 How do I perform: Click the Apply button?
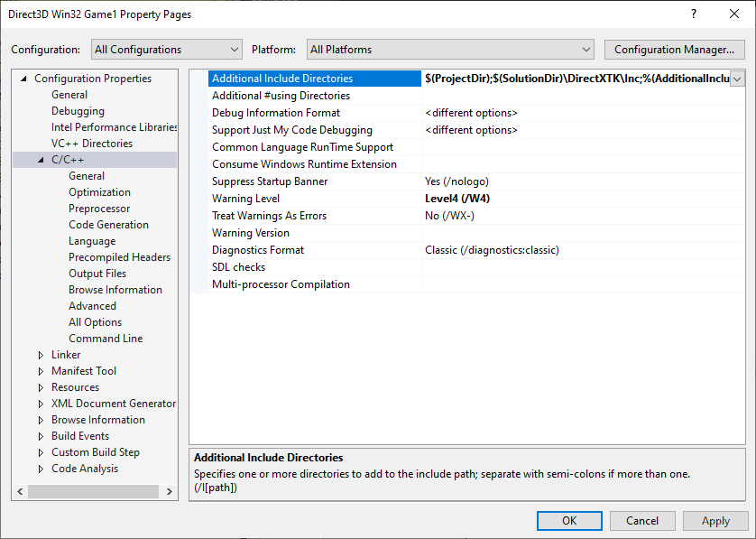(x=715, y=521)
